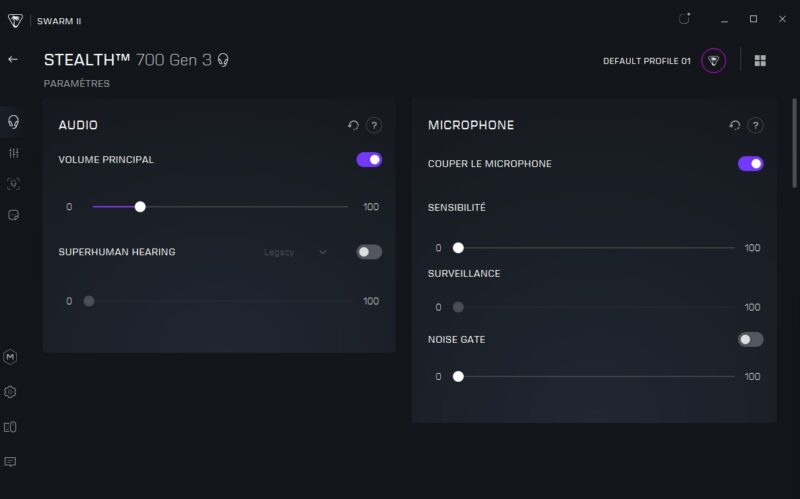Open the settings gear in sidebar
Viewport: 800px width, 499px height.
(x=11, y=392)
